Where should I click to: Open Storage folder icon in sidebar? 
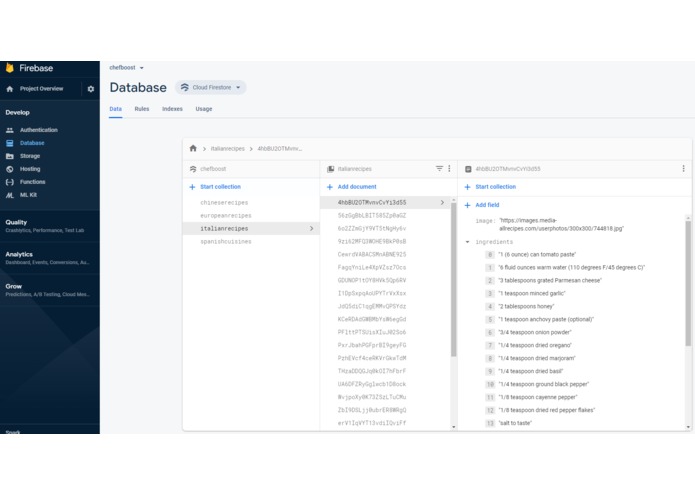(x=10, y=156)
